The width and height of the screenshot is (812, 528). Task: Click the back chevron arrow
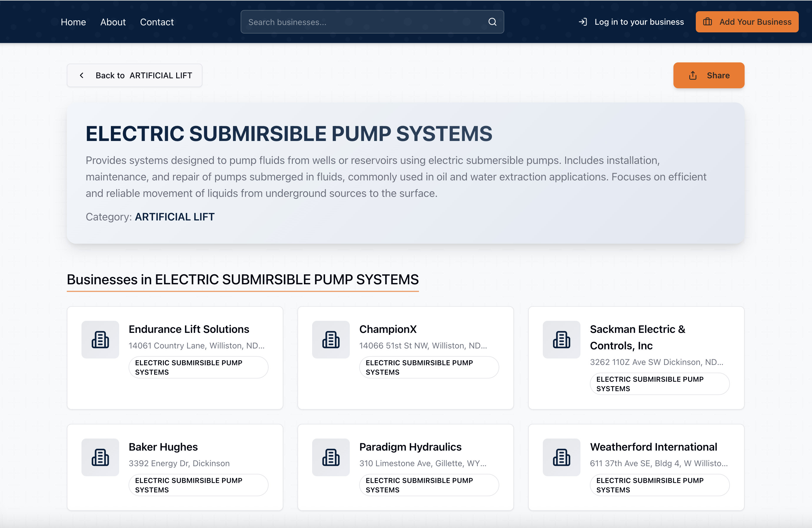81,75
